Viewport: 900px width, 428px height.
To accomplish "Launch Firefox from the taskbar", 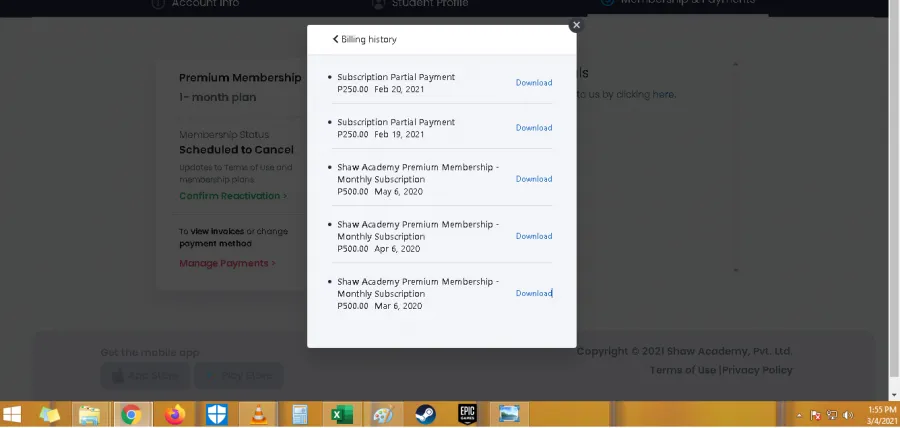I will pyautogui.click(x=176, y=414).
